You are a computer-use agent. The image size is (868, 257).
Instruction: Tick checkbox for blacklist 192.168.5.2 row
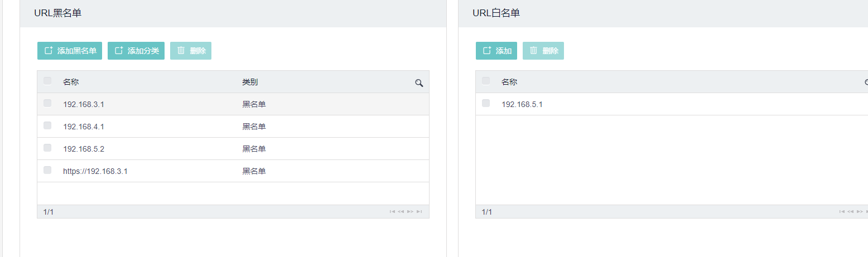pyautogui.click(x=47, y=148)
